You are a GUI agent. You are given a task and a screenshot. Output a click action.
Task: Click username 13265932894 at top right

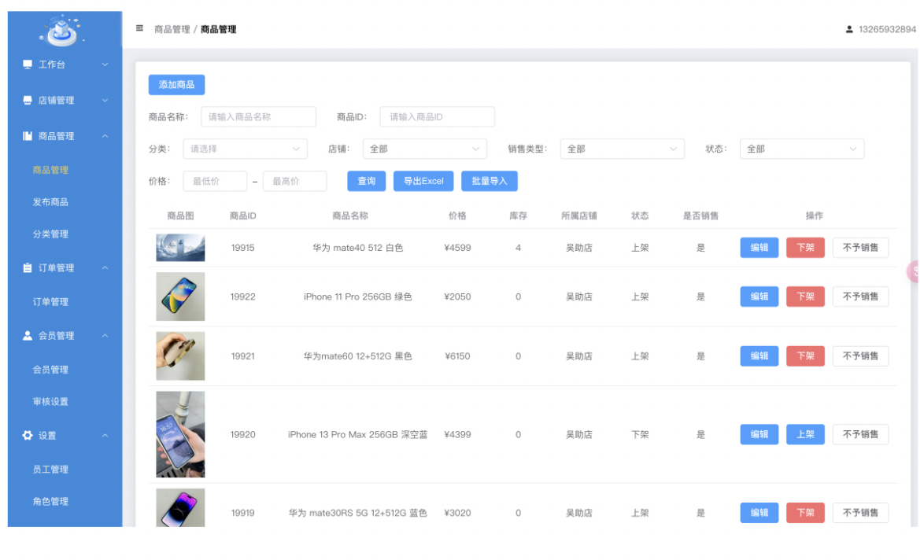(x=887, y=29)
